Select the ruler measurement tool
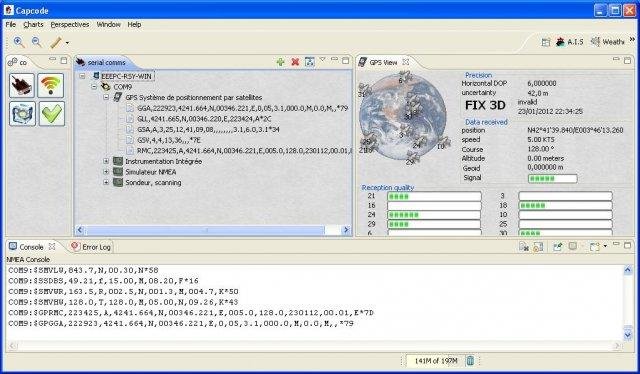Image resolution: width=640 pixels, height=374 pixels. pos(56,42)
